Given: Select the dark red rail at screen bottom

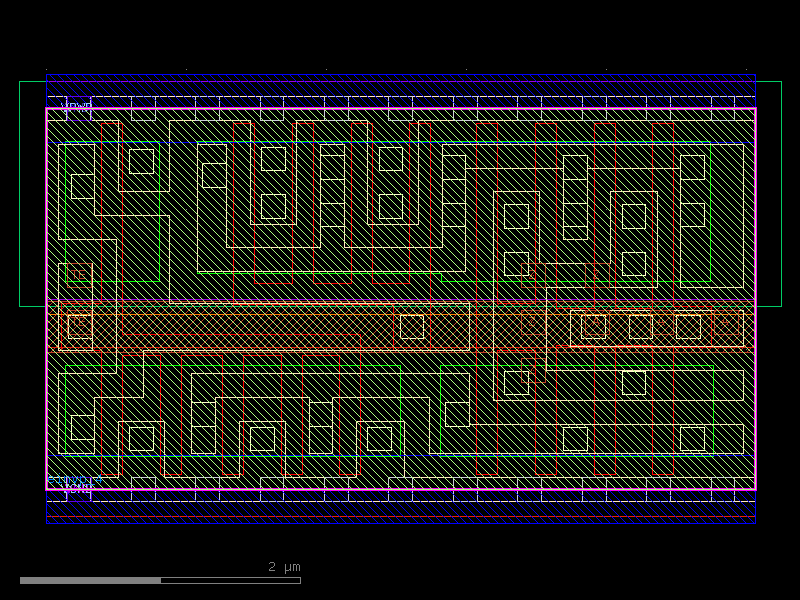Looking at the screenshot, I should (x=400, y=515).
